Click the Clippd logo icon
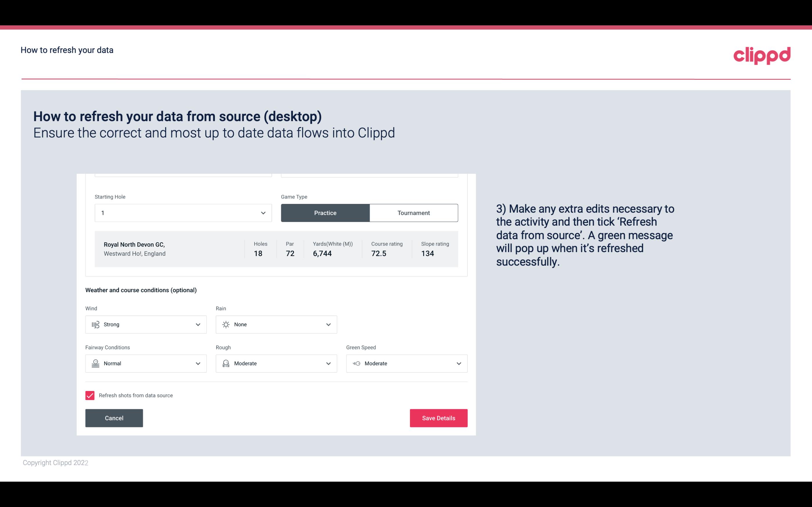Screen dimensions: 812x507 pyautogui.click(x=762, y=55)
